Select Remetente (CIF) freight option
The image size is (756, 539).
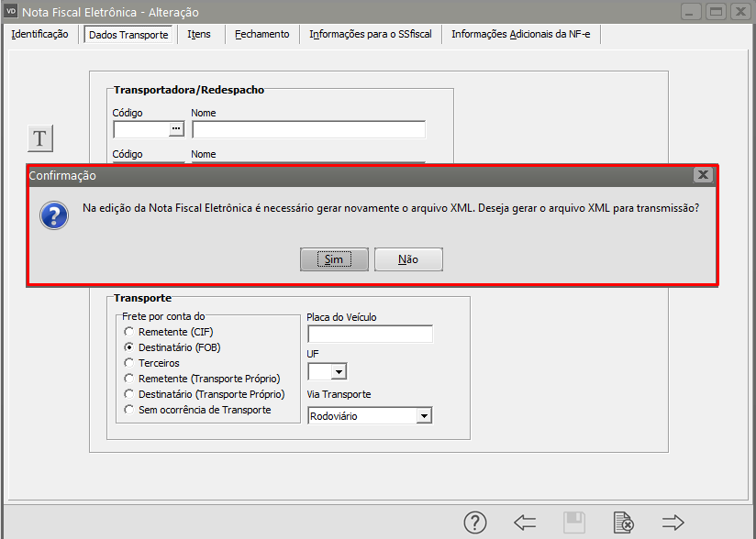(x=129, y=332)
